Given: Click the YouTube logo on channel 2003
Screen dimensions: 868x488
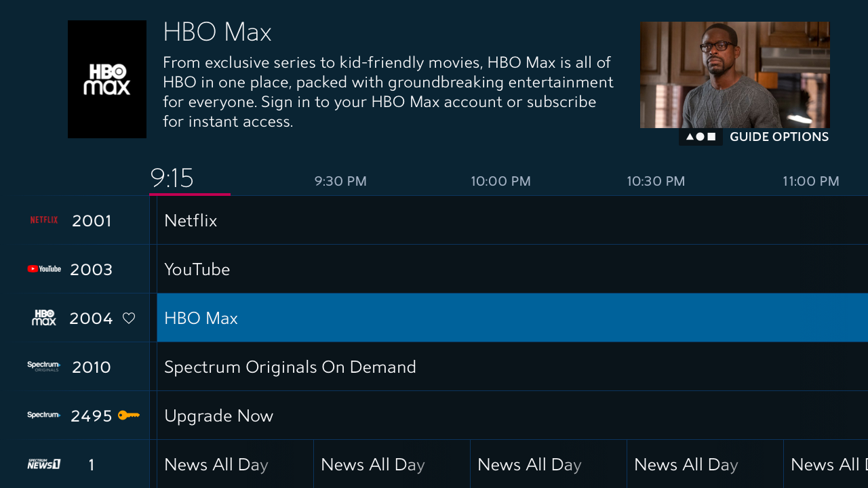Looking at the screenshot, I should (44, 269).
